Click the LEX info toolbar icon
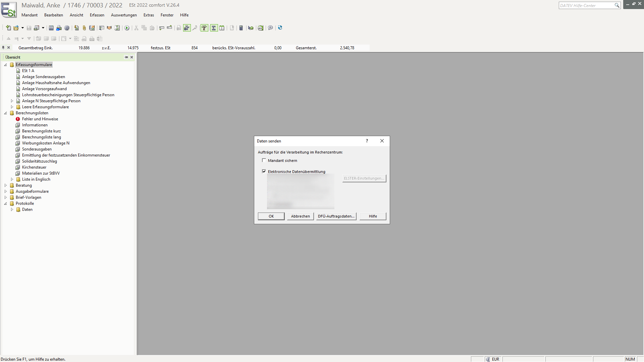 tap(261, 28)
